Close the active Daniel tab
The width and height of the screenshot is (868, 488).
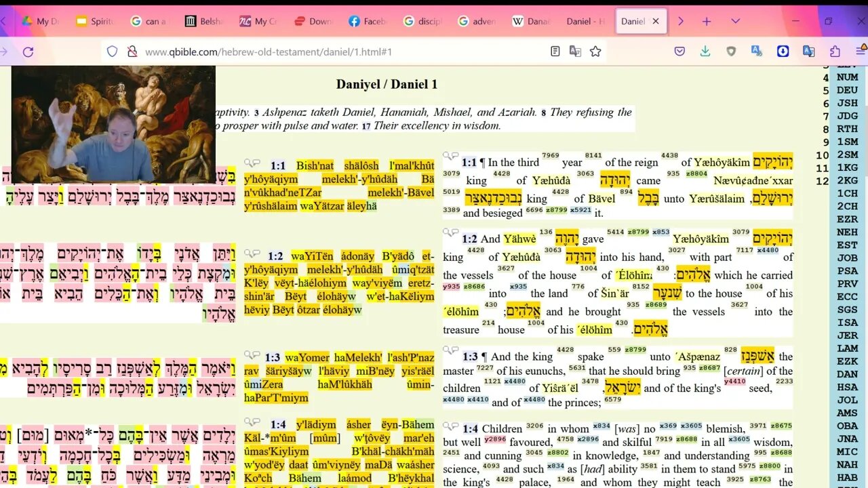click(x=656, y=21)
